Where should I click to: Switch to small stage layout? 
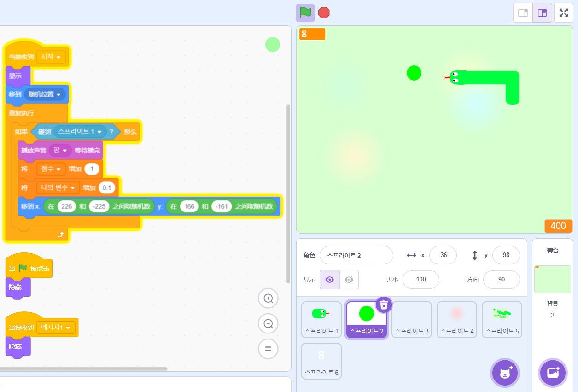coord(523,13)
